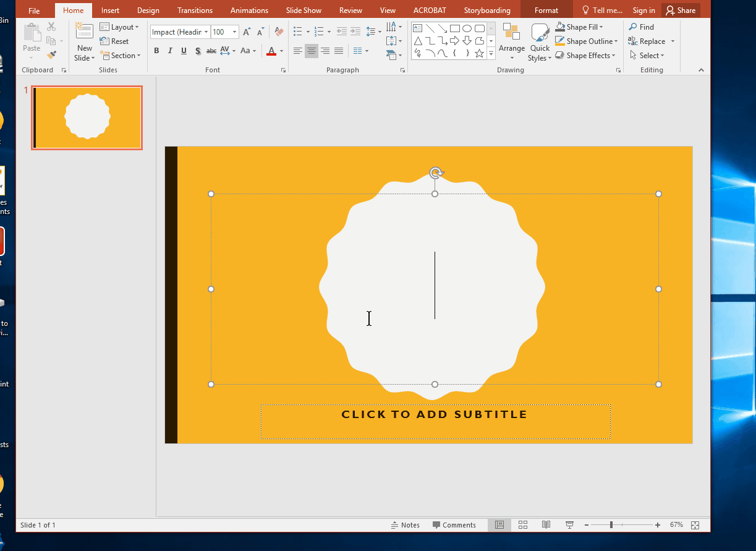Align text right
Viewport: 756px width, 551px height.
pos(325,51)
